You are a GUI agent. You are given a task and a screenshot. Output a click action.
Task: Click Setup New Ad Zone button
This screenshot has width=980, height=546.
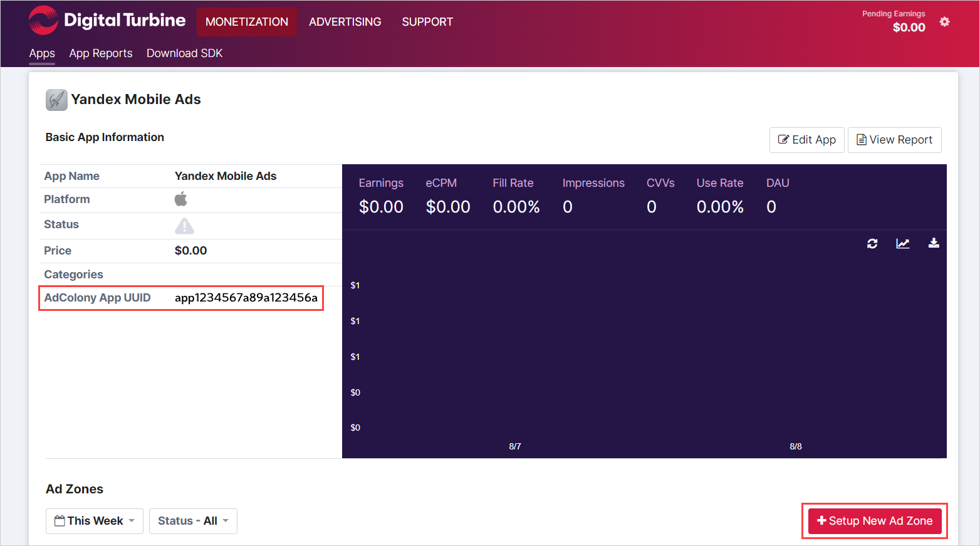[x=875, y=521]
